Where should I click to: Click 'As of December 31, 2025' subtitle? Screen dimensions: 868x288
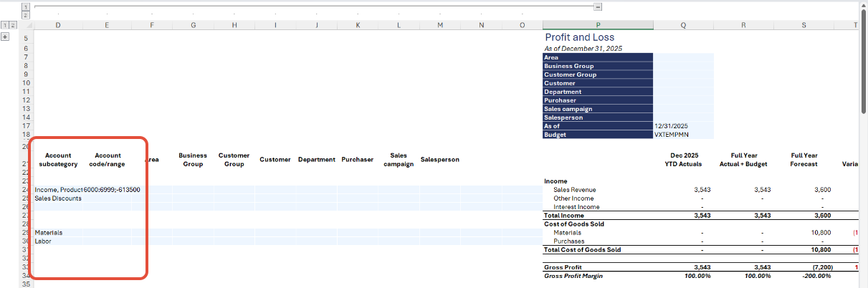coord(583,48)
